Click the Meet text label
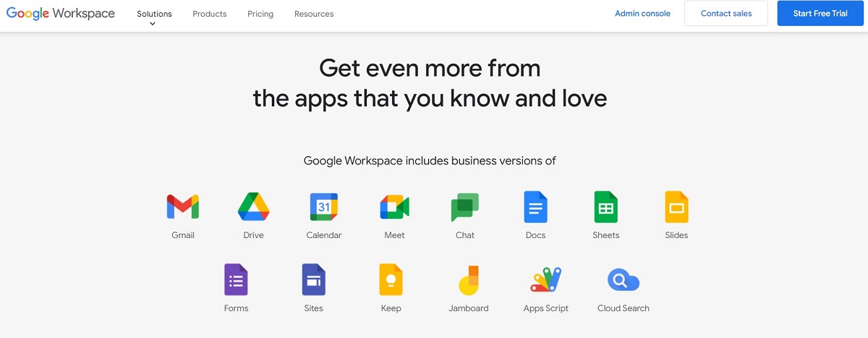 tap(395, 235)
